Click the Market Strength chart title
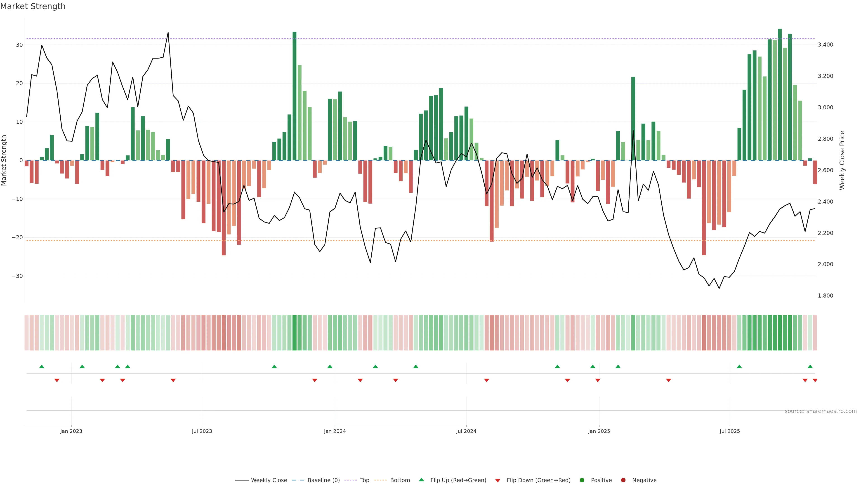Image resolution: width=868 pixels, height=488 pixels. click(33, 6)
